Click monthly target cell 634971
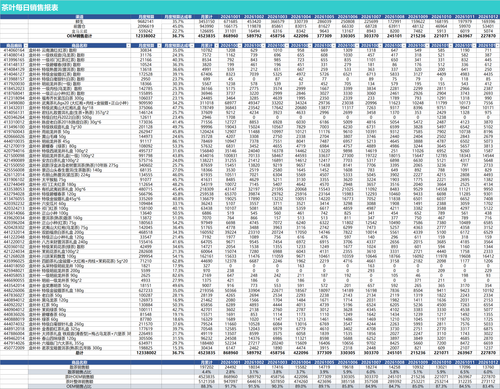Screen dimensions: 500x389 [x=146, y=343]
